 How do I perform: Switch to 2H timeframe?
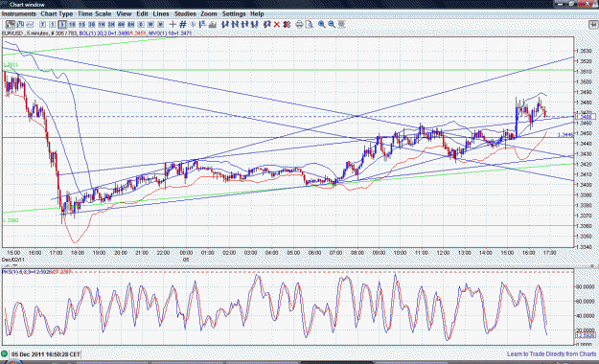click(111, 25)
